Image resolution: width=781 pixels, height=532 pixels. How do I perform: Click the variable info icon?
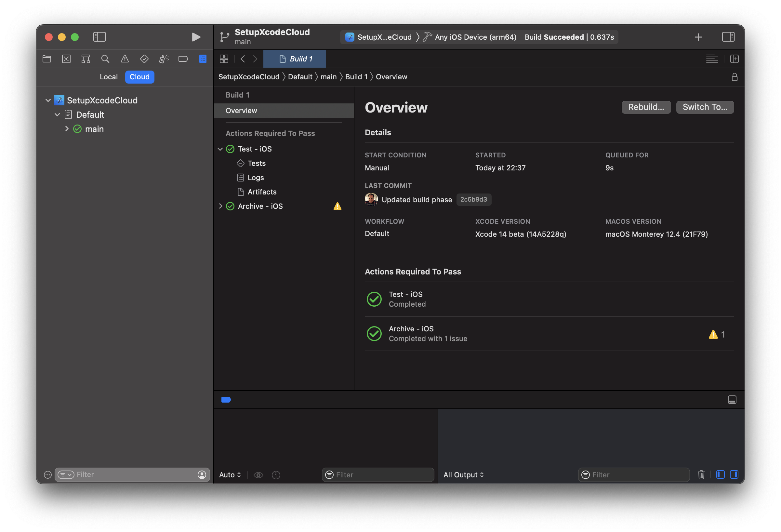[x=276, y=474]
